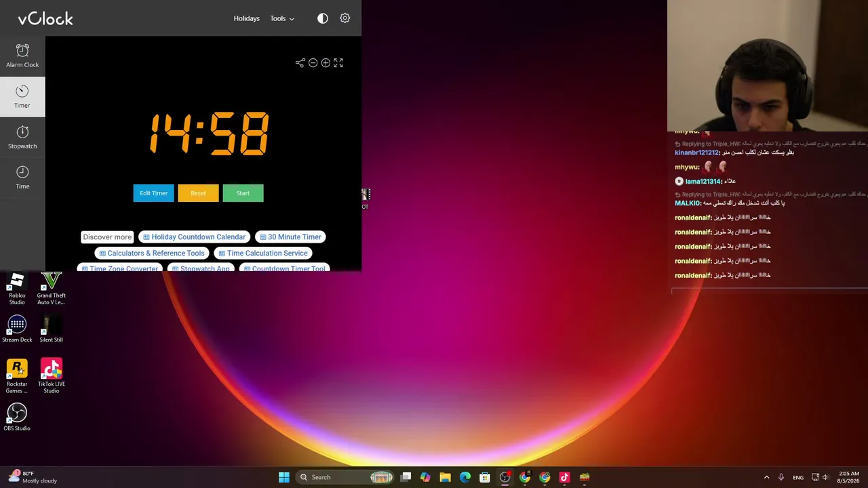This screenshot has width=868, height=488.
Task: Open the clock and date flyout
Action: (849, 477)
